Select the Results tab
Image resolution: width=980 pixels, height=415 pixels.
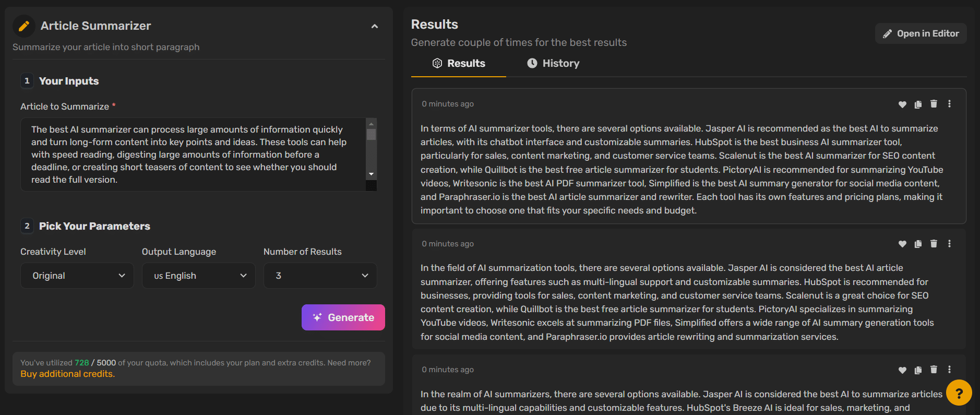click(458, 63)
